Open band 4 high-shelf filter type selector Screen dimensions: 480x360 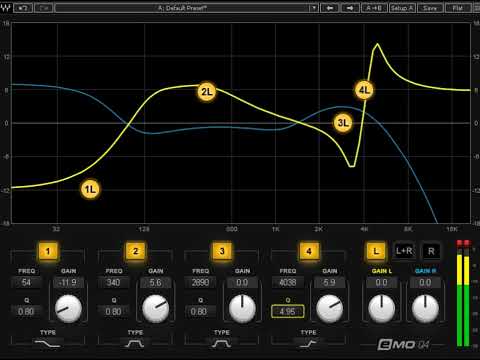click(x=308, y=343)
